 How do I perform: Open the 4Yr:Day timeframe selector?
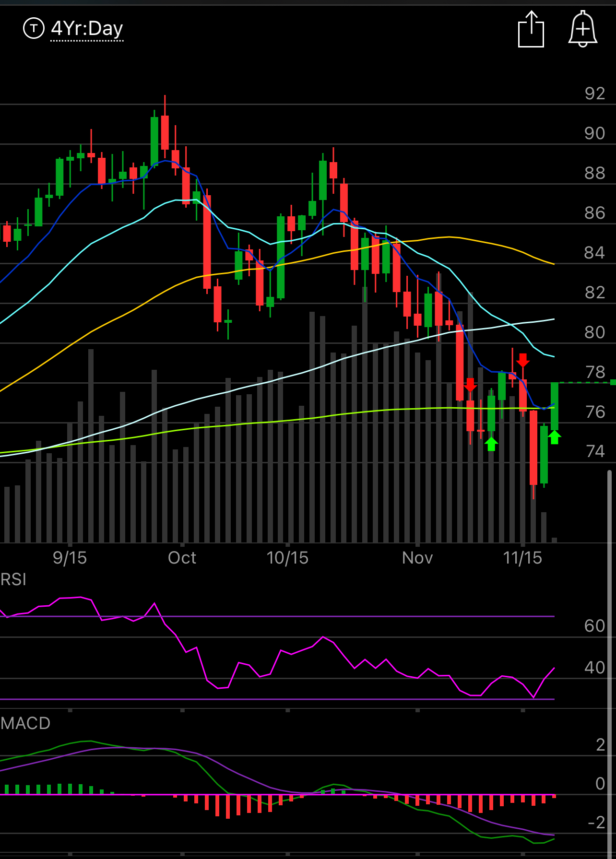click(x=87, y=29)
